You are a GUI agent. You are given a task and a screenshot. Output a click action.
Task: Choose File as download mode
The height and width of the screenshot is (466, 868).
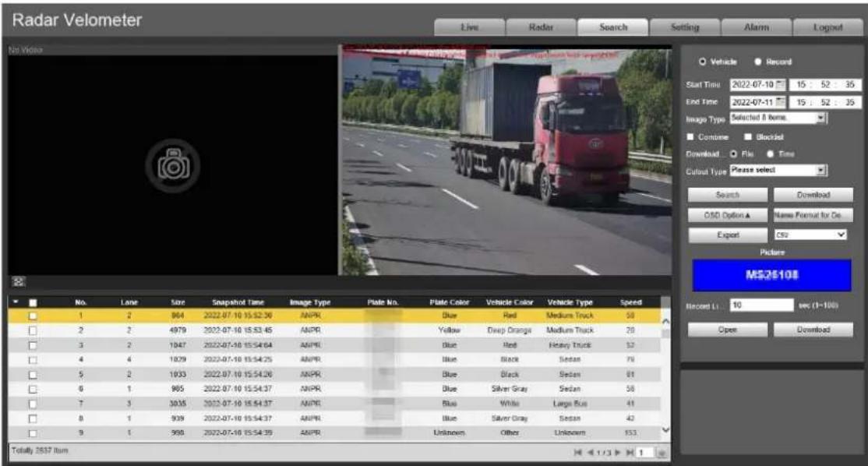pyautogui.click(x=733, y=154)
